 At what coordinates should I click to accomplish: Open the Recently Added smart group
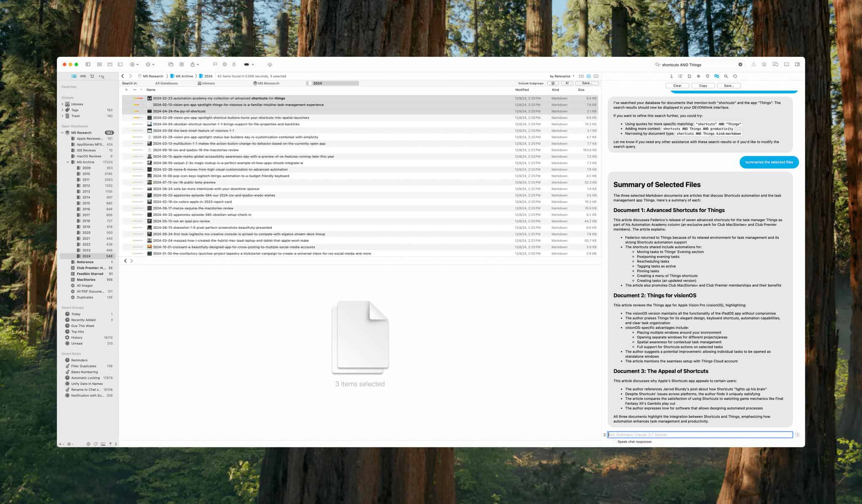[88, 320]
